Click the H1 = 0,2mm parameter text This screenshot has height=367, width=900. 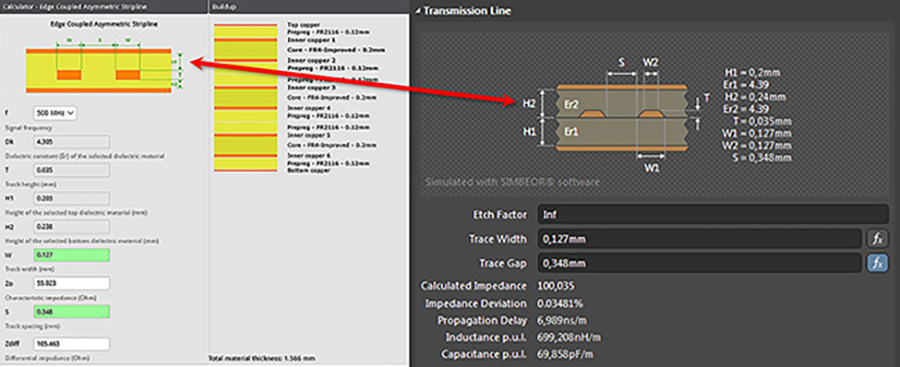(x=752, y=73)
